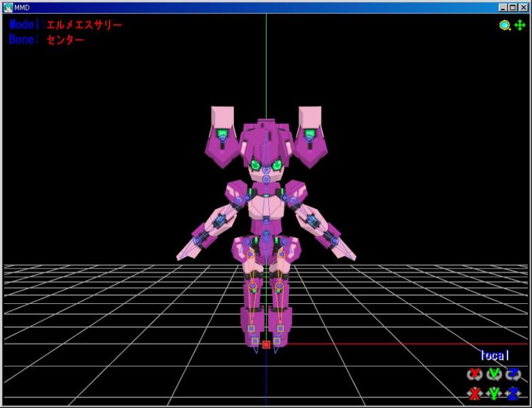Select the wrist bone circle on viewer's-right arm
Image resolution: width=532 pixels, height=408 pixels.
[x=335, y=241]
